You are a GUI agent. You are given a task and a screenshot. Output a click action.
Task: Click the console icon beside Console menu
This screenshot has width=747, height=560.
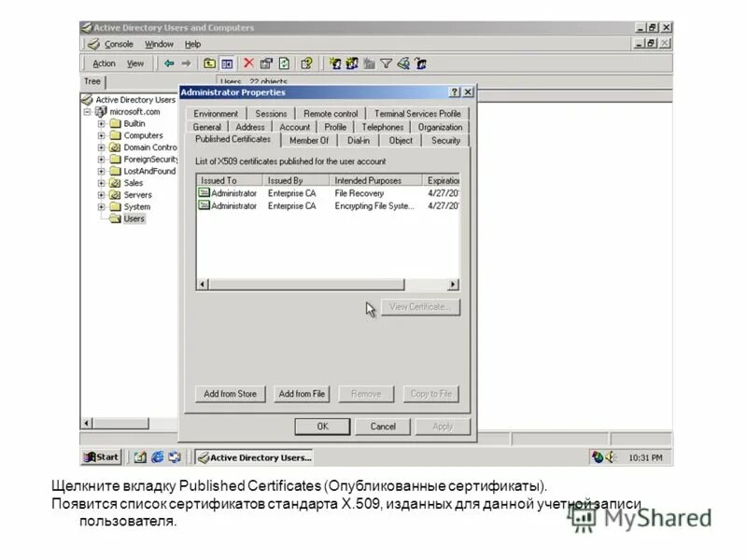click(x=94, y=44)
